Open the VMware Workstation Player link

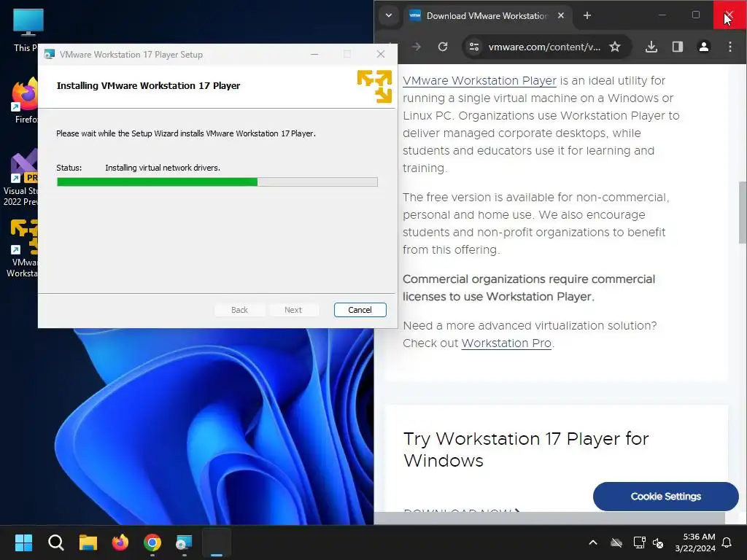[x=479, y=80]
